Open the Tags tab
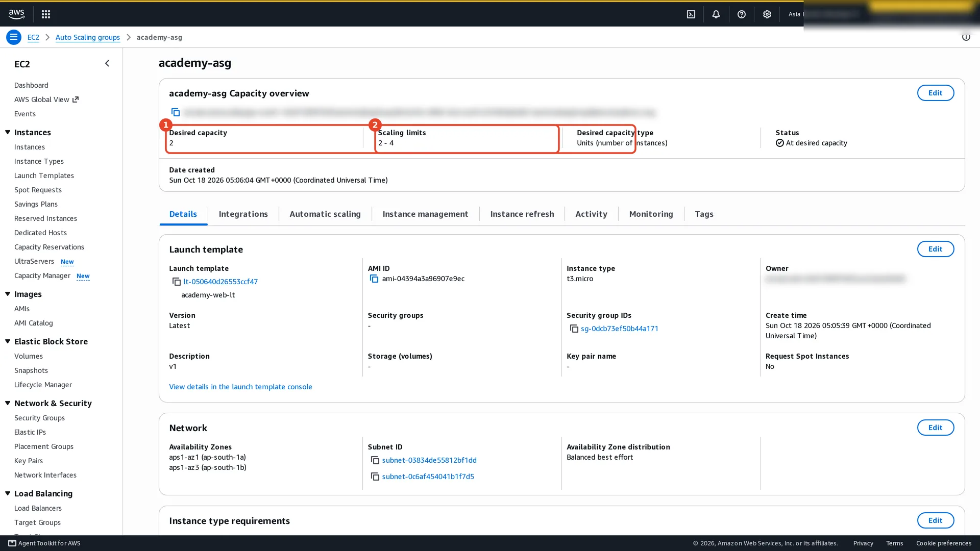 pos(704,214)
